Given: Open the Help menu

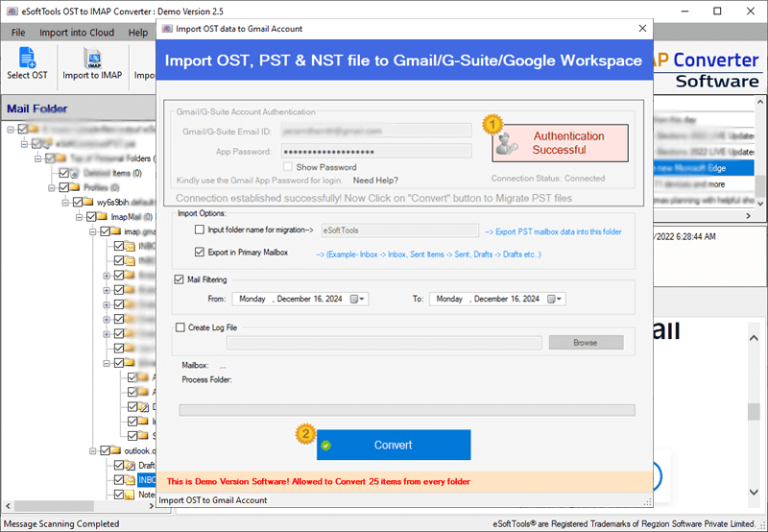Looking at the screenshot, I should tap(138, 33).
